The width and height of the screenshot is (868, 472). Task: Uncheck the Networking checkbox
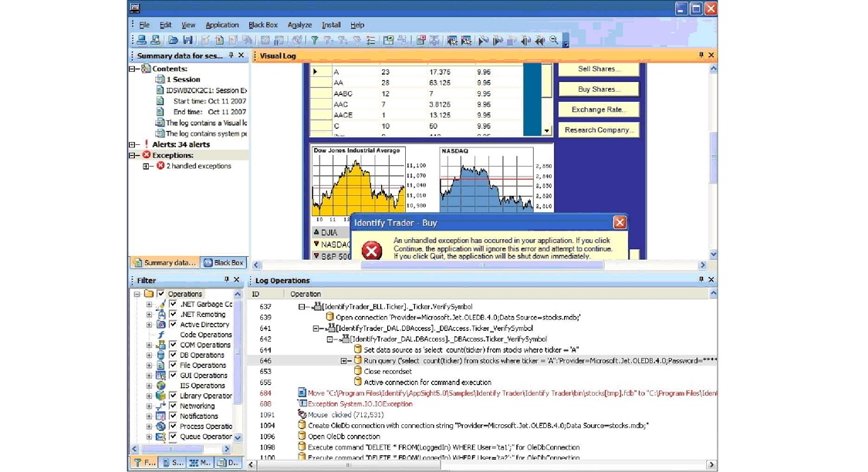tap(174, 406)
